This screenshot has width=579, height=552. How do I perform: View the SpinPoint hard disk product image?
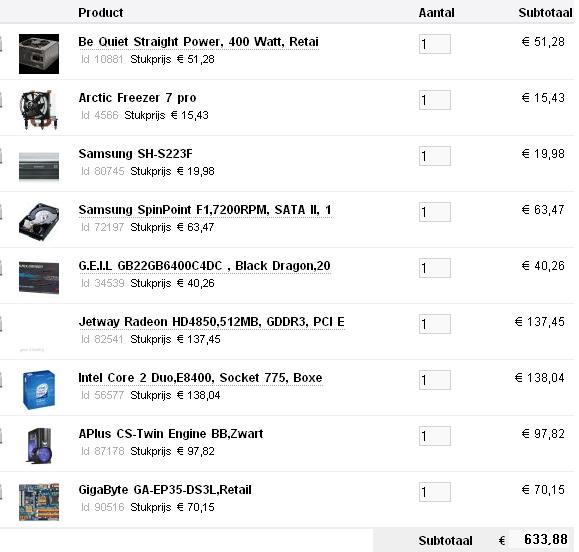[x=39, y=222]
